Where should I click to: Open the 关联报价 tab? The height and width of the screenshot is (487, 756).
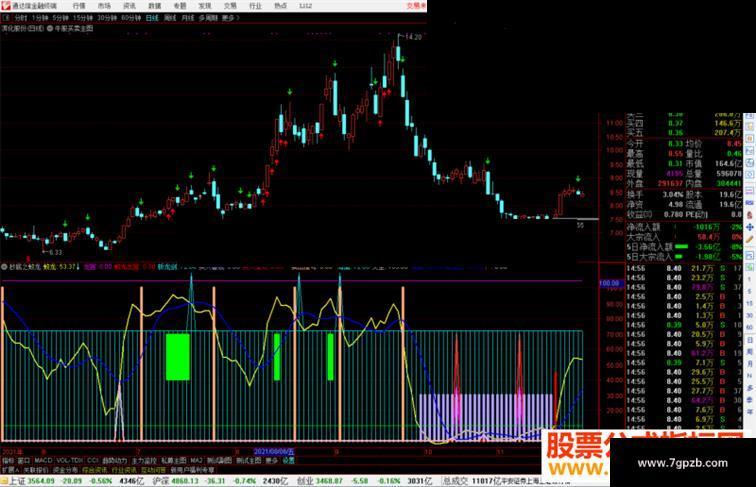point(36,470)
